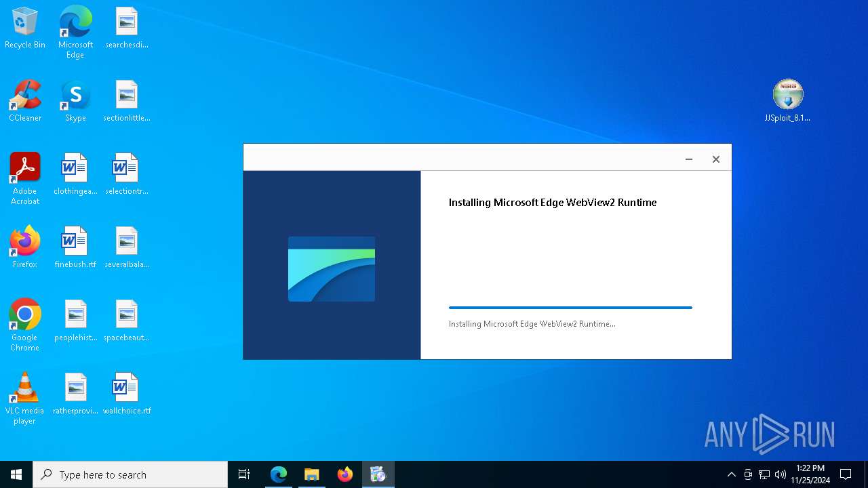Click the WebView2 logo in the installer
The image size is (868, 488).
332,269
